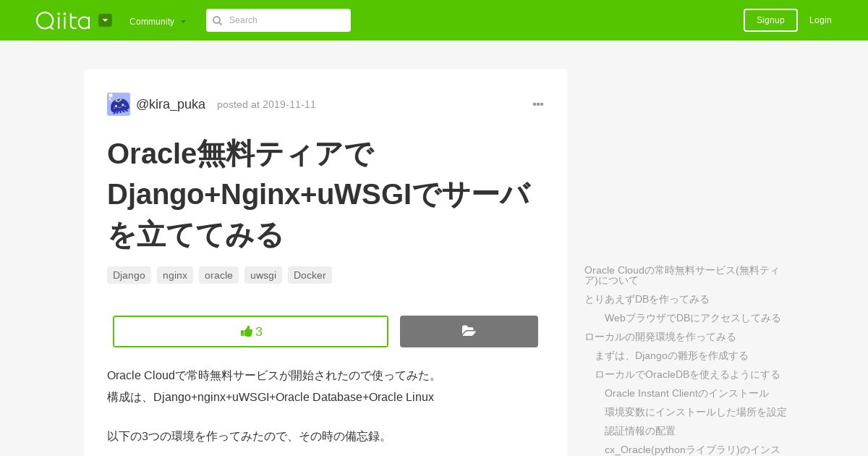Screen dimensions: 868x456
Task: Expand the Community menu
Action: [158, 21]
